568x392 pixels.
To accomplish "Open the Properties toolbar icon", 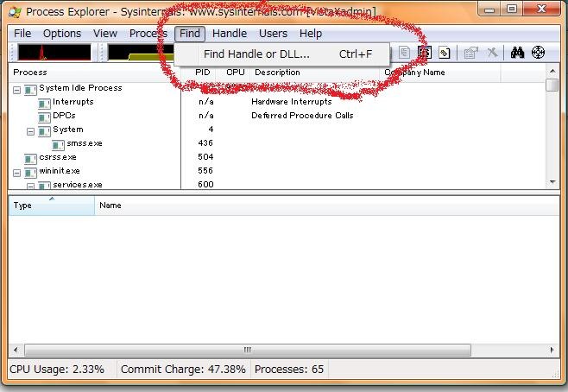I will pos(471,54).
